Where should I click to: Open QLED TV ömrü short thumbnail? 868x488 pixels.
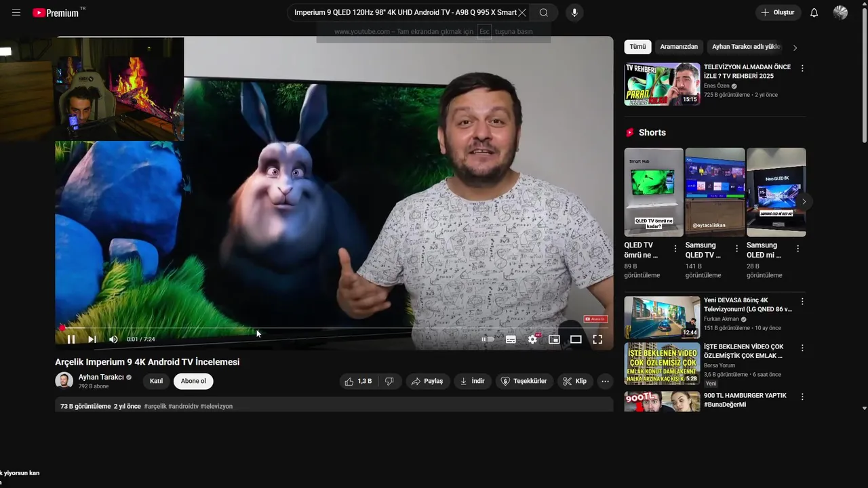point(654,192)
